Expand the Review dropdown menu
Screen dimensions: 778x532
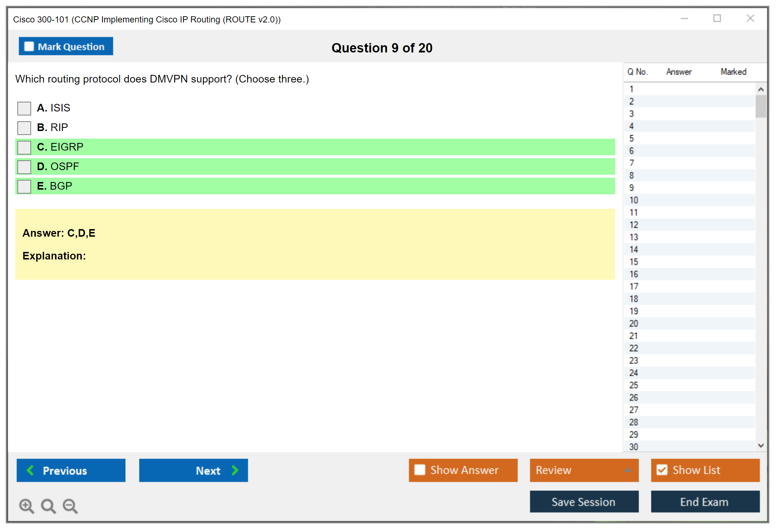[x=628, y=470]
